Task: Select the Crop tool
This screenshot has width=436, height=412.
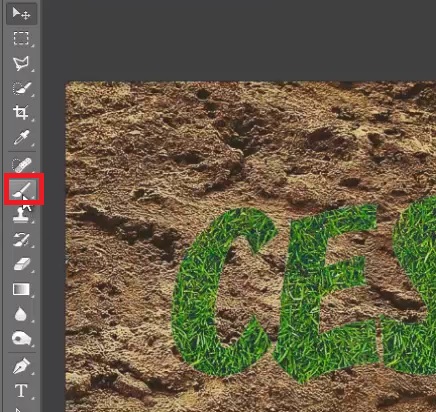Action: tap(21, 113)
